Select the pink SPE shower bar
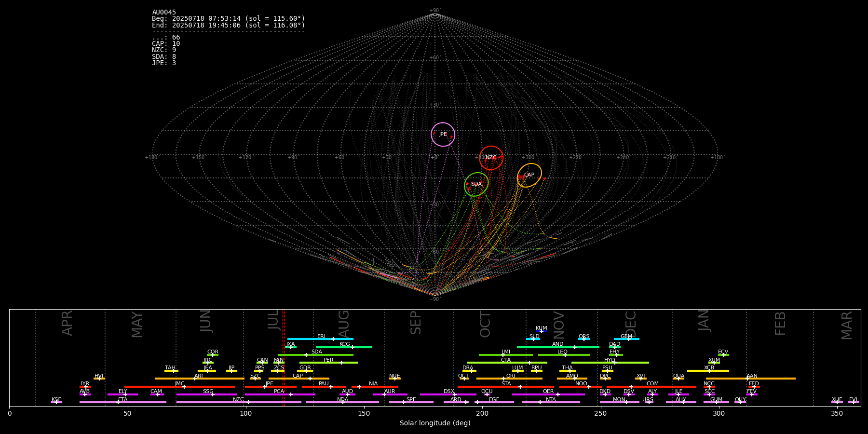868x434 pixels. 411,402
